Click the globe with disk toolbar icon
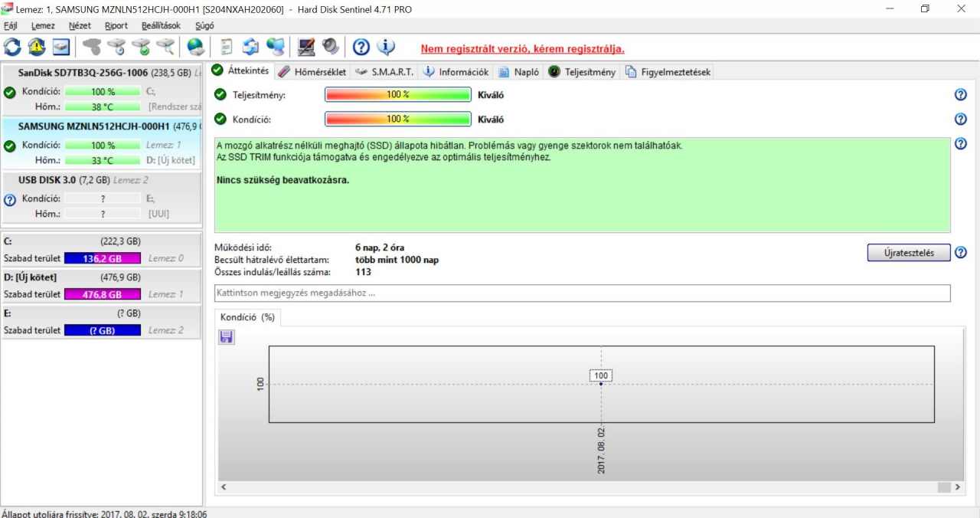Image resolution: width=980 pixels, height=518 pixels. tap(196, 48)
